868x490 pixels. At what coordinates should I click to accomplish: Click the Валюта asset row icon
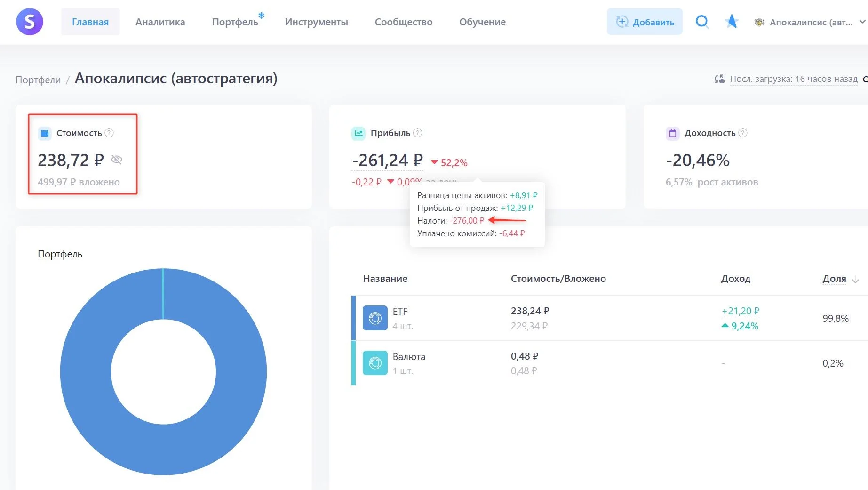point(375,363)
